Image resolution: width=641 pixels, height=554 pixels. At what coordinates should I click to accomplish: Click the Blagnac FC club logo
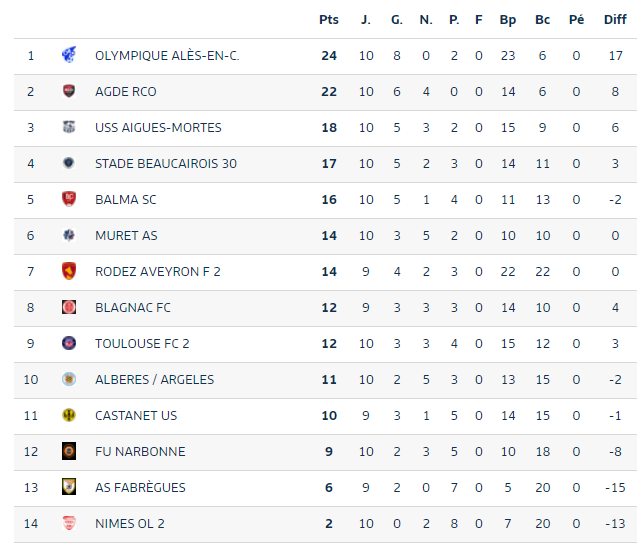coord(69,307)
